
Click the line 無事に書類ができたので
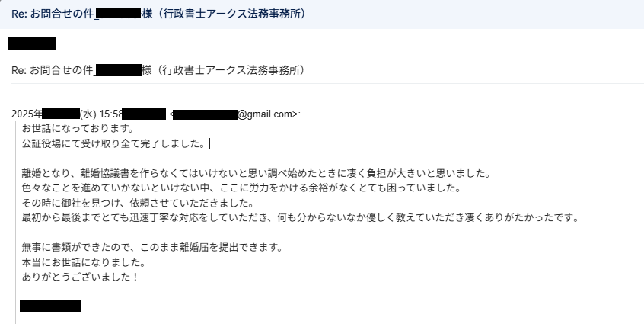click(152, 248)
